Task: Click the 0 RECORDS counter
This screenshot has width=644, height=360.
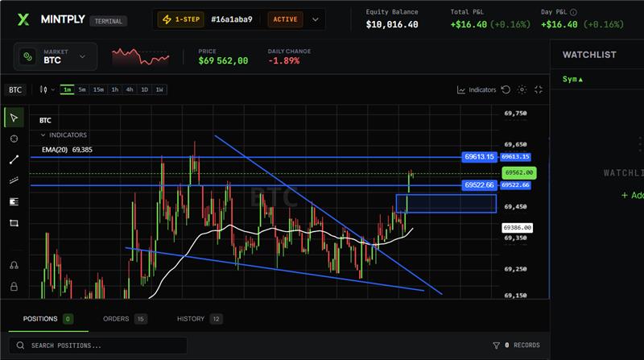Action: (x=522, y=346)
